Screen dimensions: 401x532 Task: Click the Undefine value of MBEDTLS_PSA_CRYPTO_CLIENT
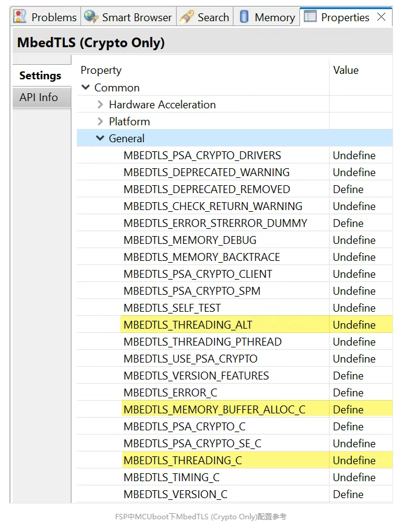(x=354, y=274)
